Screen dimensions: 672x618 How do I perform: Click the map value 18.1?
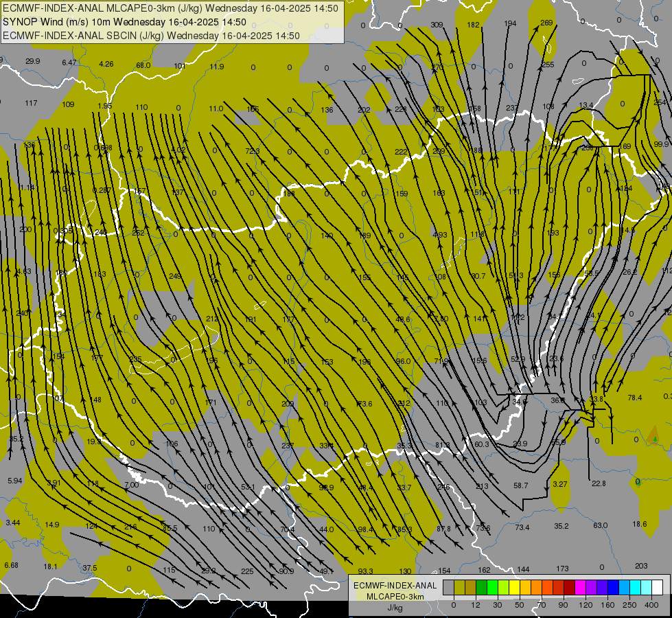coord(50,566)
